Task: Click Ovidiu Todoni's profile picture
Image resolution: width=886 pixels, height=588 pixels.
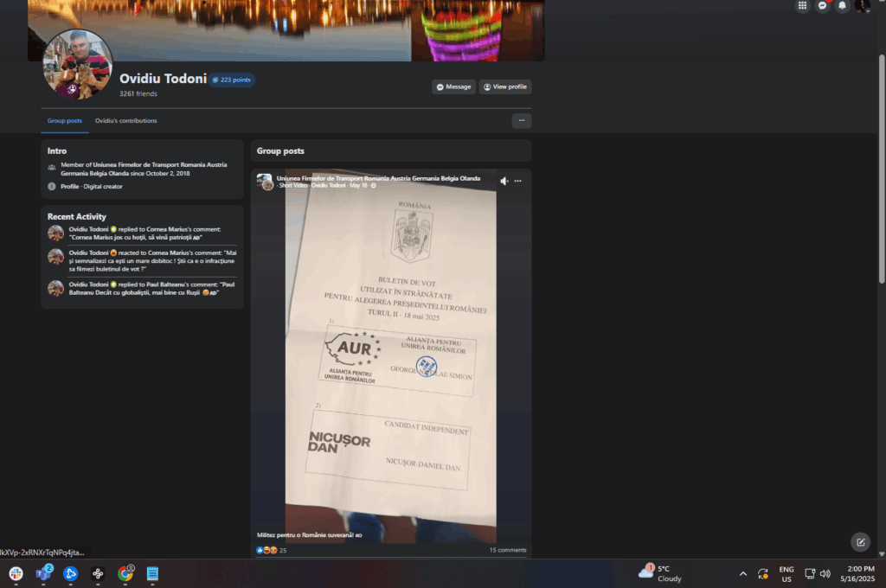Action: [x=77, y=64]
